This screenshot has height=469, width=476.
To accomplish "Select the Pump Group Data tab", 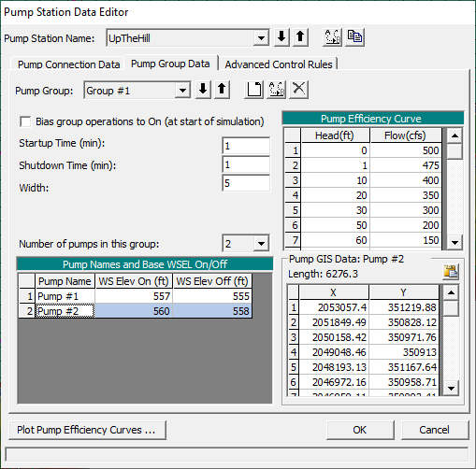I will 170,64.
